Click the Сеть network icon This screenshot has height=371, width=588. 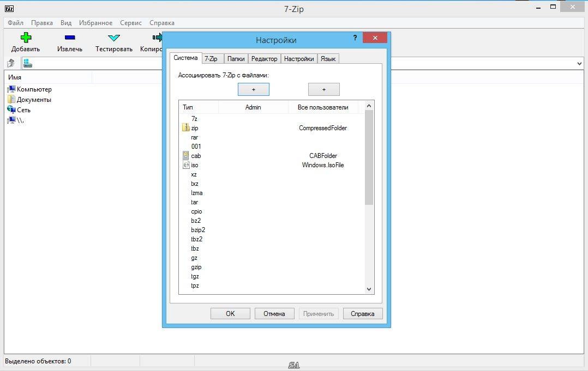(11, 110)
